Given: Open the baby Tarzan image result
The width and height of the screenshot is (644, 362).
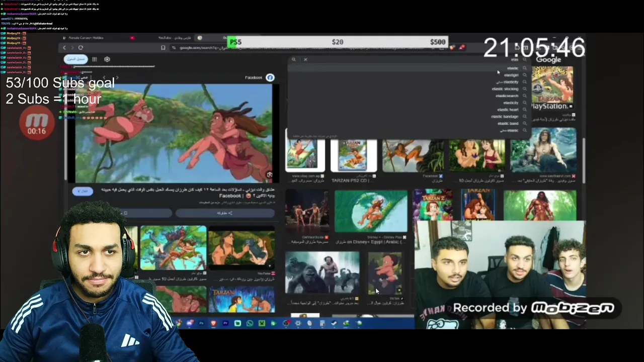Looking at the screenshot, I should [385, 273].
